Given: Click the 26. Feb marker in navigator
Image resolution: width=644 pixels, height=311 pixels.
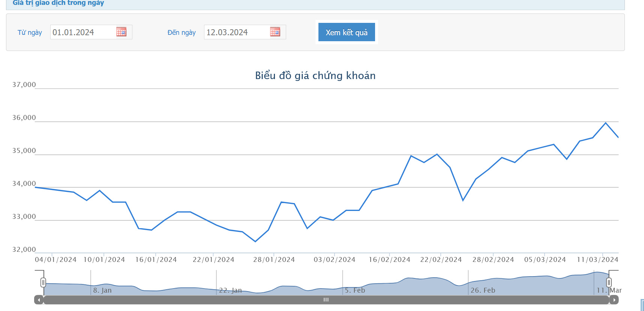Looking at the screenshot, I should coord(483,290).
